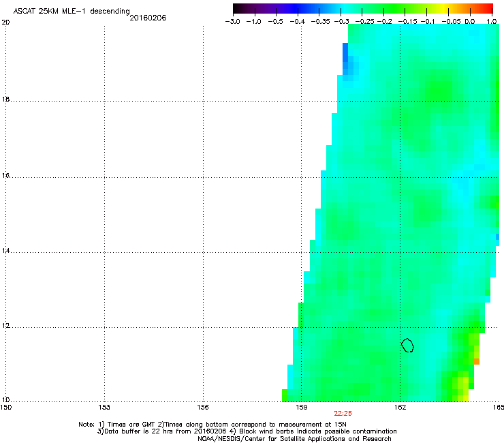Click the longitude axis label 156

203,408
